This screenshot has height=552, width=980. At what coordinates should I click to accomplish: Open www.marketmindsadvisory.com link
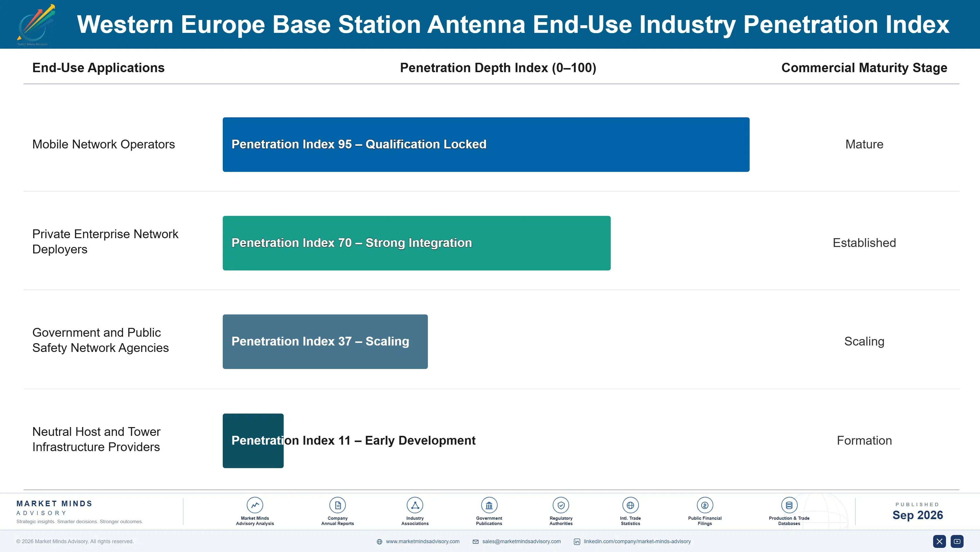(x=423, y=541)
